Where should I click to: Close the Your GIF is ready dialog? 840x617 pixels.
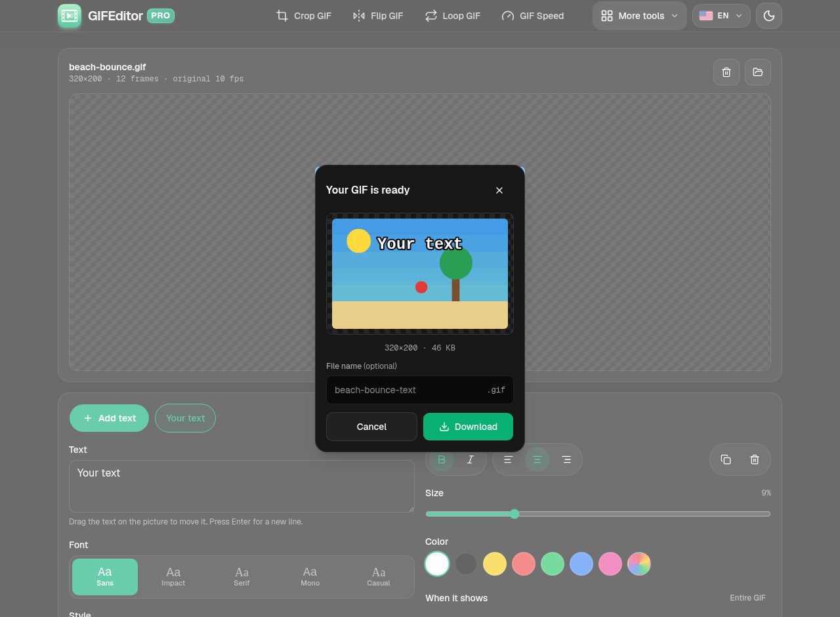coord(499,190)
